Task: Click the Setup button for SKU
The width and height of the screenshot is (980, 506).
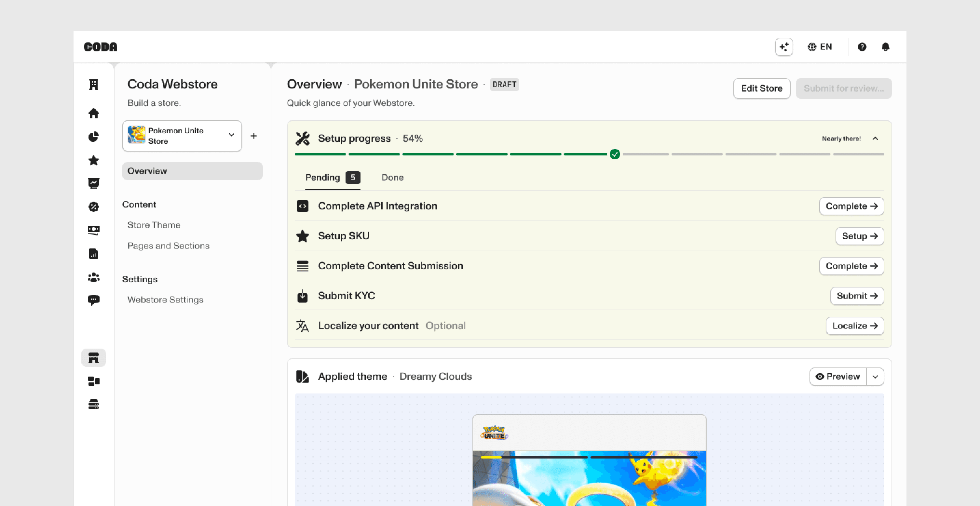Action: point(859,236)
